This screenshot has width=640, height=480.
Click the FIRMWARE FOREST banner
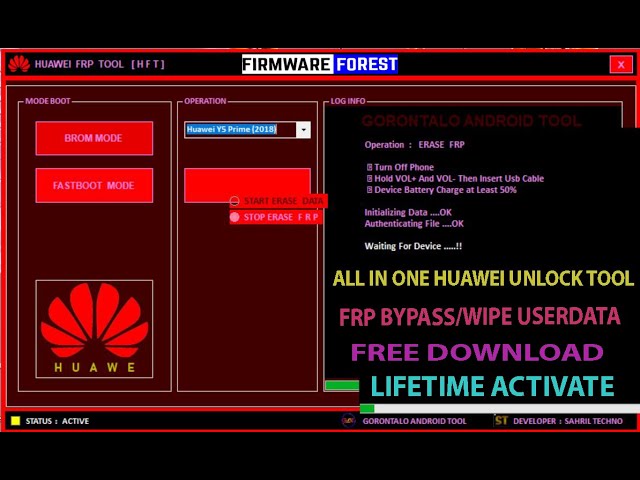click(320, 64)
